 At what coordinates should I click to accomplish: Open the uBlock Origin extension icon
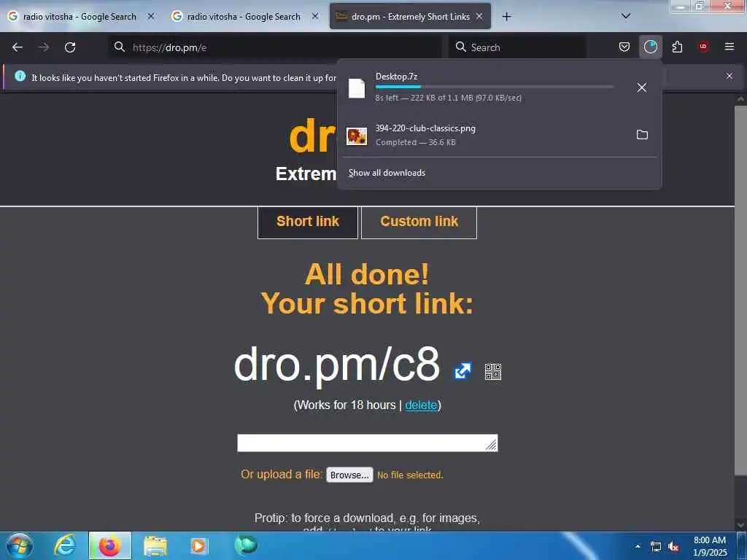coord(703,47)
